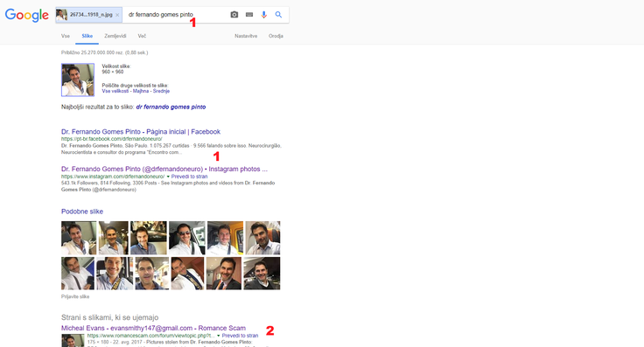Viewport: 644px width, 347px height.
Task: Open fourth similar image in bottom row
Action: pyautogui.click(x=187, y=274)
